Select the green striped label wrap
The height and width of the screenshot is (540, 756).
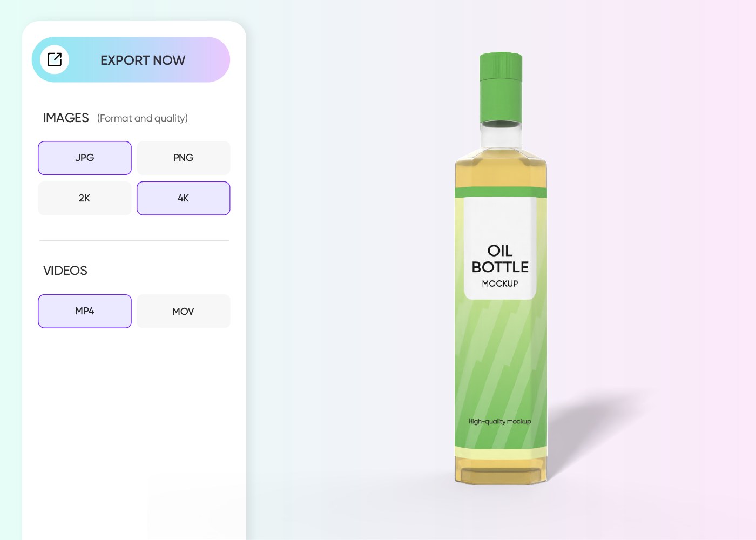tap(501, 373)
